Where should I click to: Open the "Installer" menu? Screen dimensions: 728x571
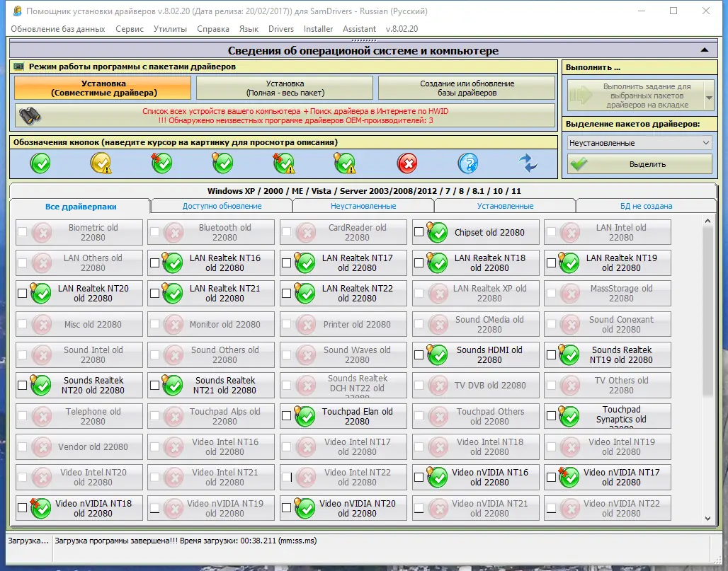(318, 29)
